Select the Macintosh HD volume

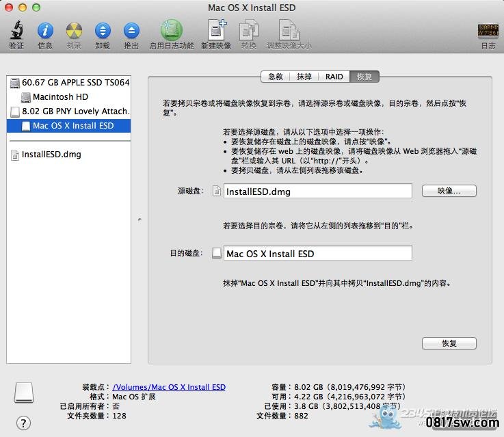(69, 96)
